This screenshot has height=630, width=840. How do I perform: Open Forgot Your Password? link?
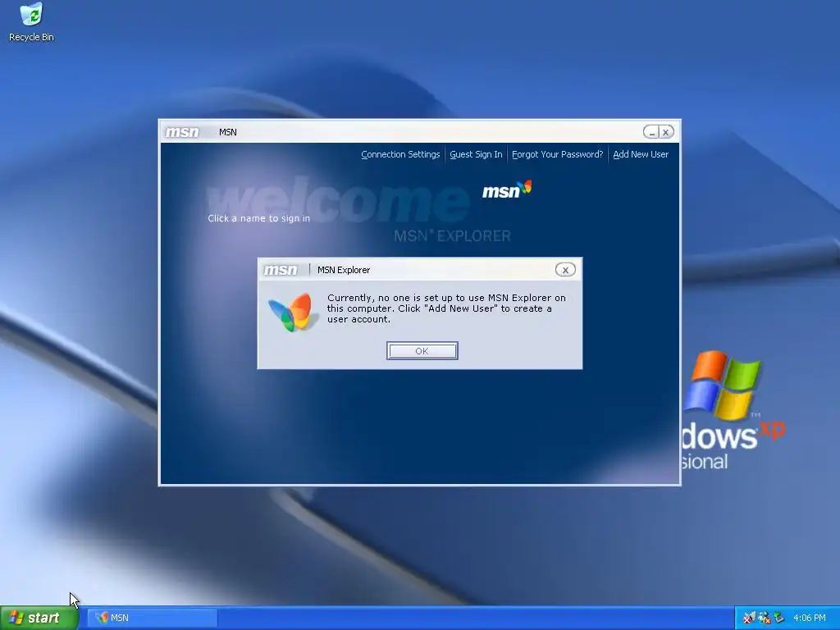point(557,154)
